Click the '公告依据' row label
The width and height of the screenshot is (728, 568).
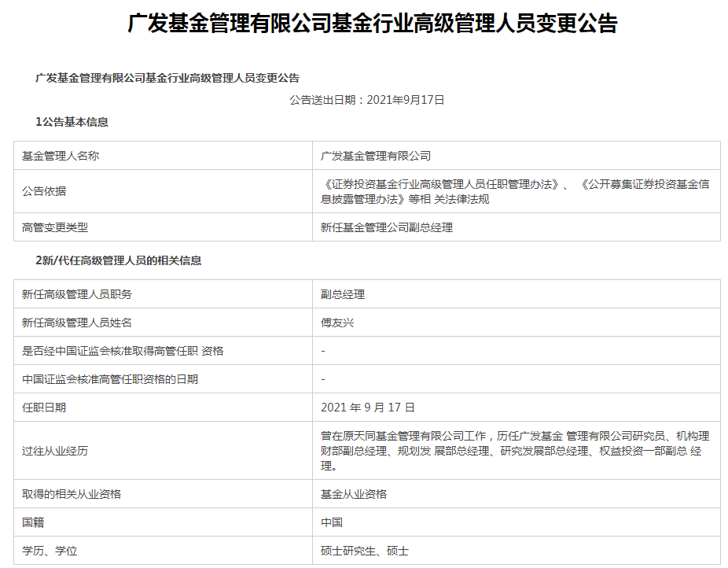(44, 191)
